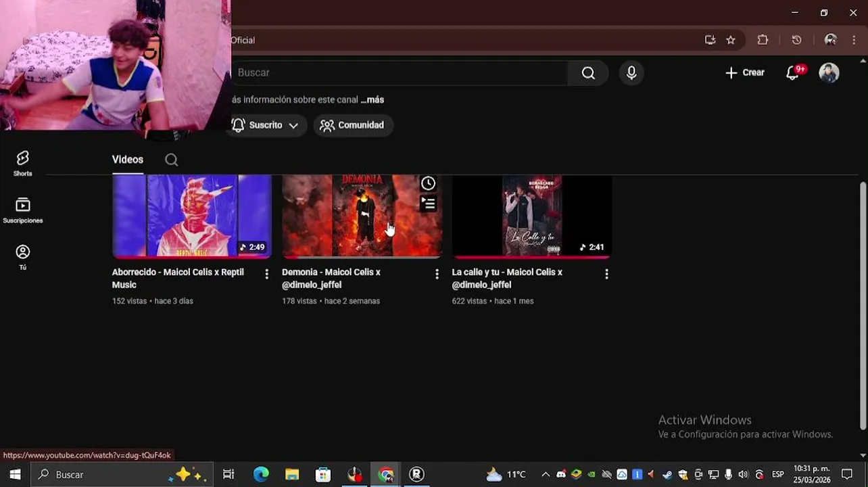Viewport: 868px width, 487px height.
Task: Start voice search with microphone icon
Action: [631, 73]
